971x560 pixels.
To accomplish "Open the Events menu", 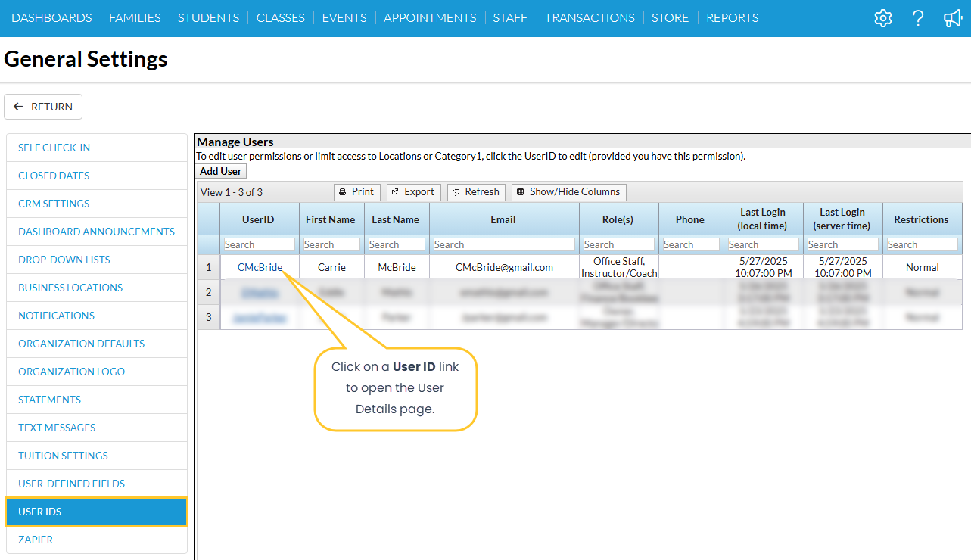I will point(344,17).
